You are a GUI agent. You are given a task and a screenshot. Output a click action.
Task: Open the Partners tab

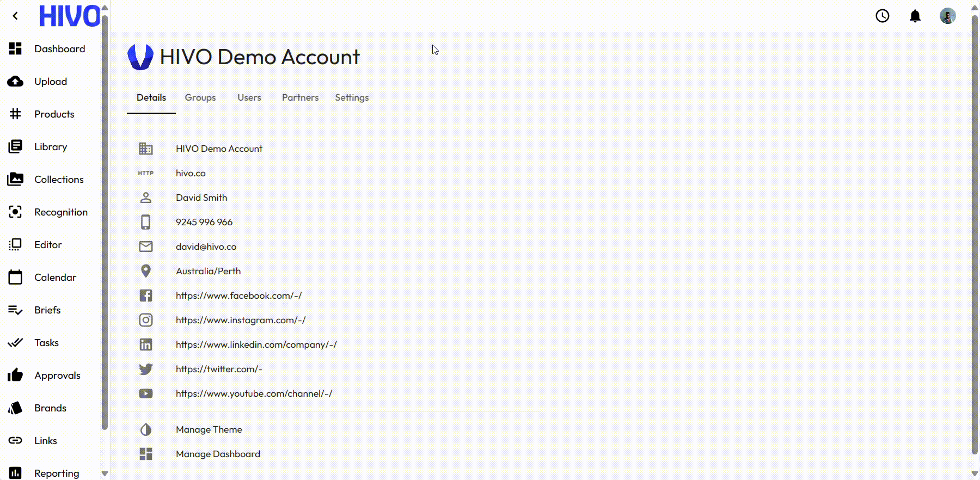click(x=300, y=98)
